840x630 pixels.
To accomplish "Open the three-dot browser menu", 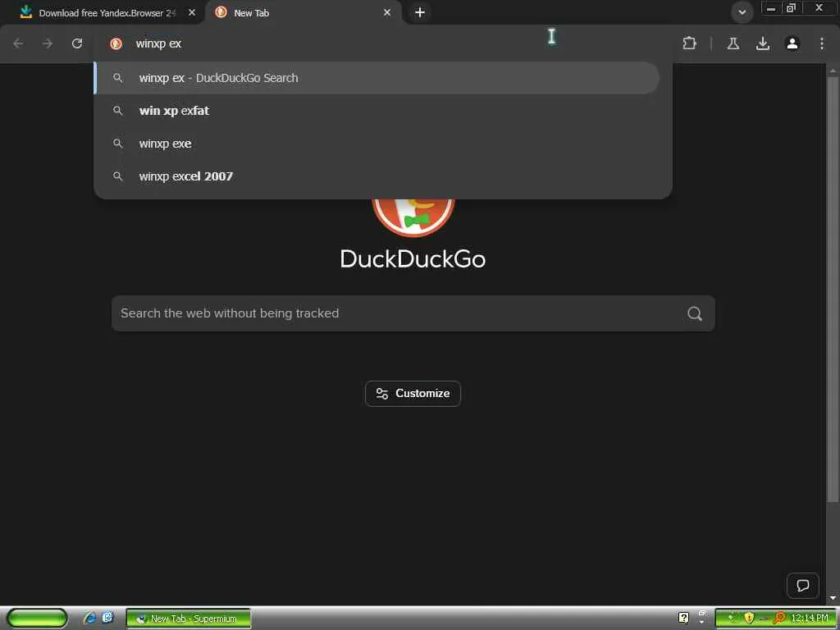I will click(822, 43).
